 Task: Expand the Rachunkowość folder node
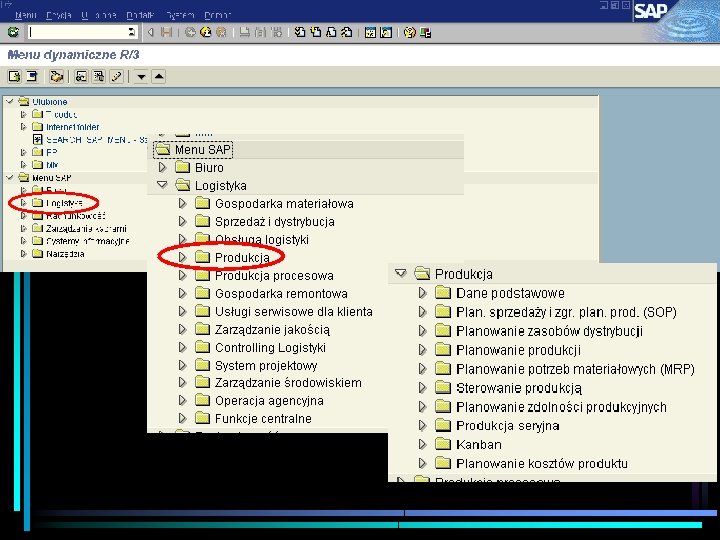[x=23, y=215]
